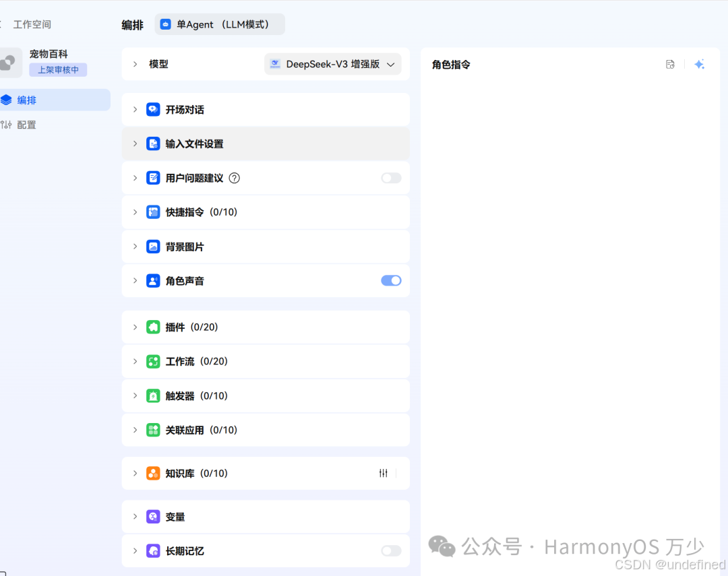Click the 知识库 (0/10) label
This screenshot has height=576, width=728.
(197, 474)
